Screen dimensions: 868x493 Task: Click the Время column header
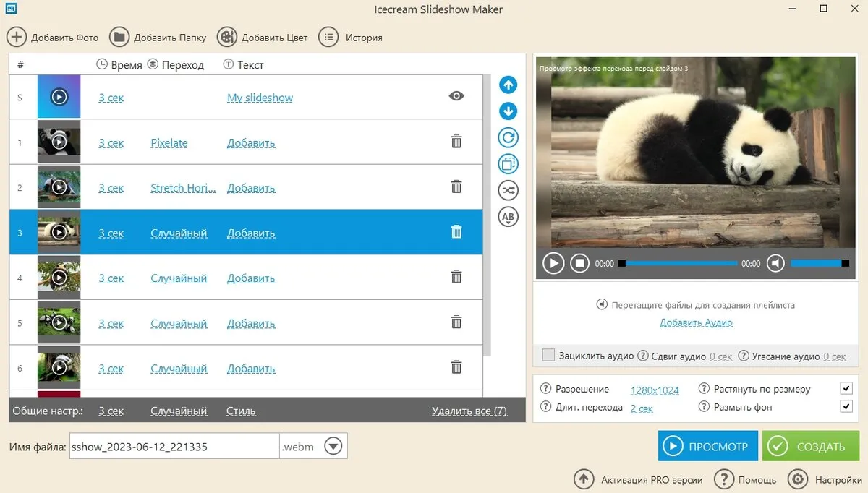click(119, 65)
